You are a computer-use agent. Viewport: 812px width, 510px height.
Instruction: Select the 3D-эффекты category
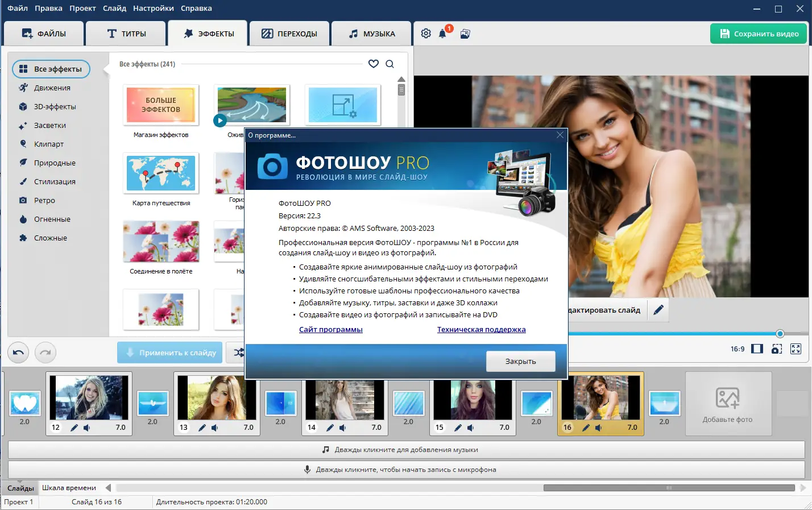55,106
